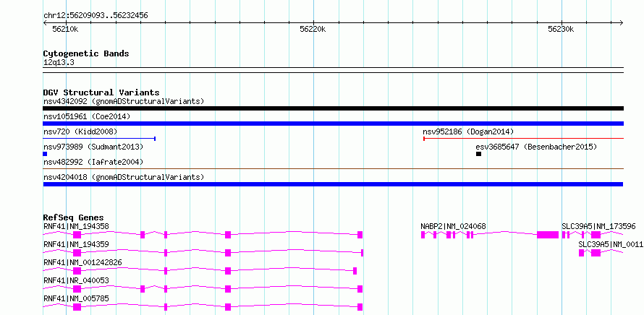Open the NABP2|NM_024068 transcript label
644x315 pixels.
coord(454,226)
